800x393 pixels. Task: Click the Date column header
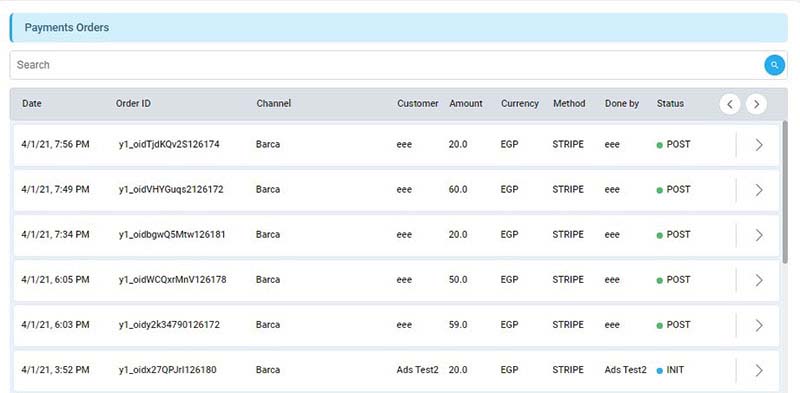click(x=32, y=104)
